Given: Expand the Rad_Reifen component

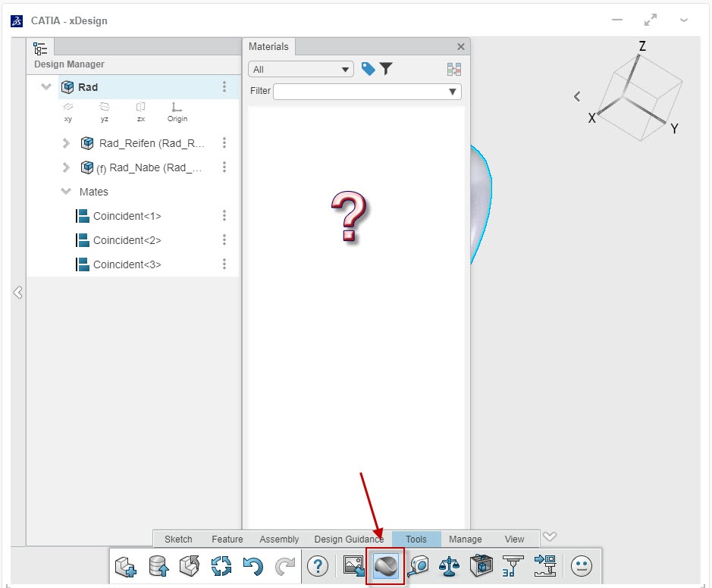Looking at the screenshot, I should [66, 143].
